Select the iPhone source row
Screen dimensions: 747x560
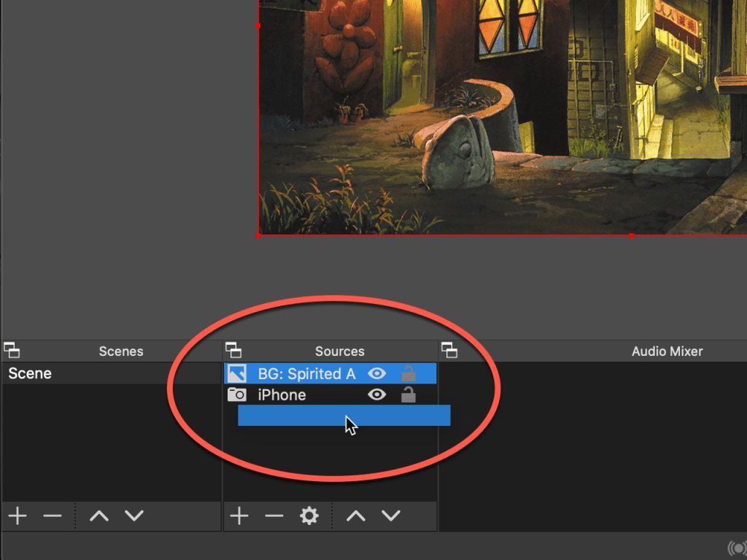[x=330, y=394]
